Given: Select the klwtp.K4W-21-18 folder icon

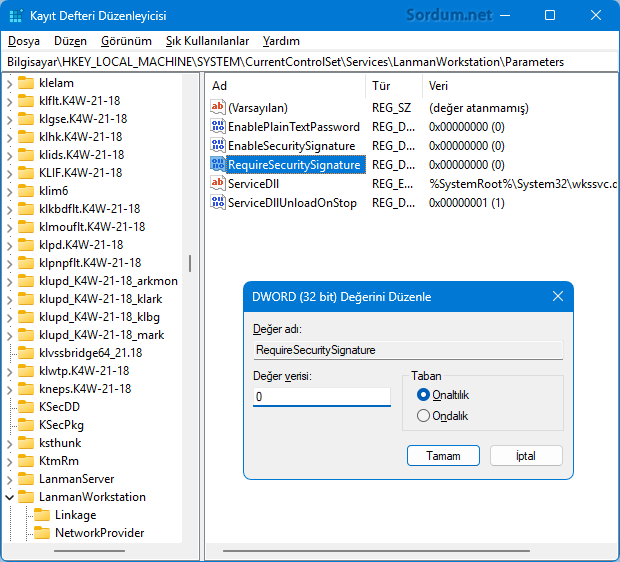Looking at the screenshot, I should [26, 371].
